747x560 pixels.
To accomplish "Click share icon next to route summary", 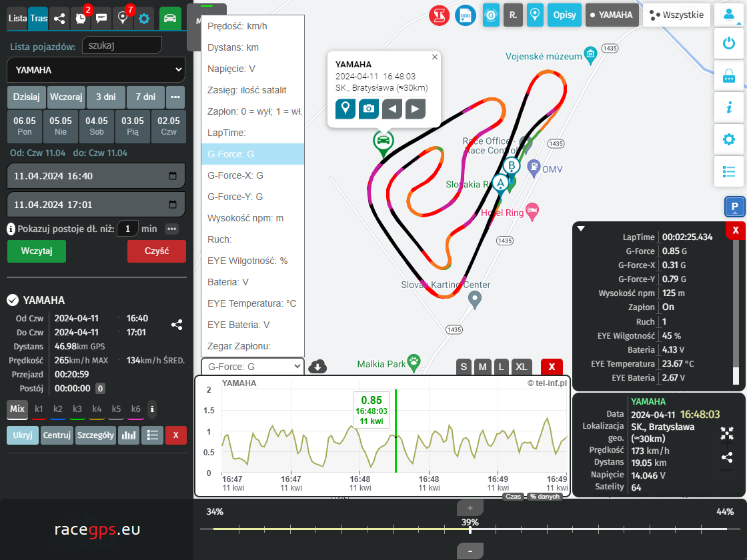I will click(x=177, y=325).
